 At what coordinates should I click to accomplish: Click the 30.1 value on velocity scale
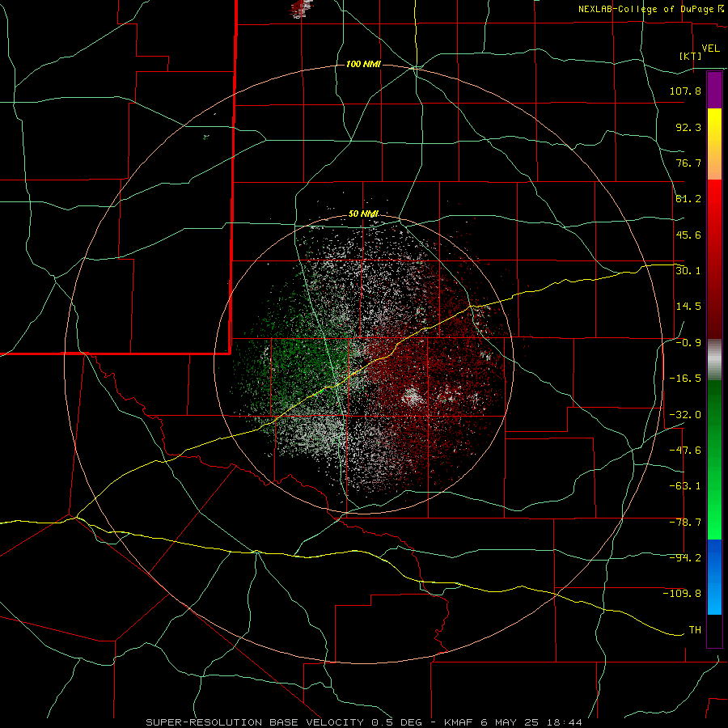(688, 271)
